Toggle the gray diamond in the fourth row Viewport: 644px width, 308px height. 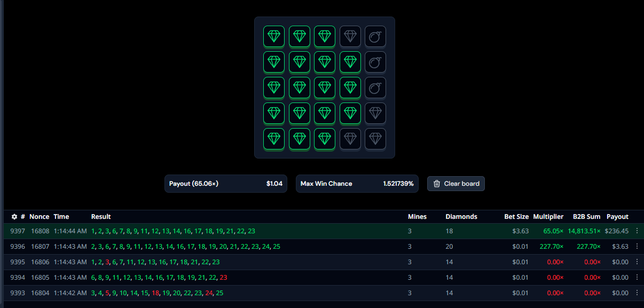point(375,113)
